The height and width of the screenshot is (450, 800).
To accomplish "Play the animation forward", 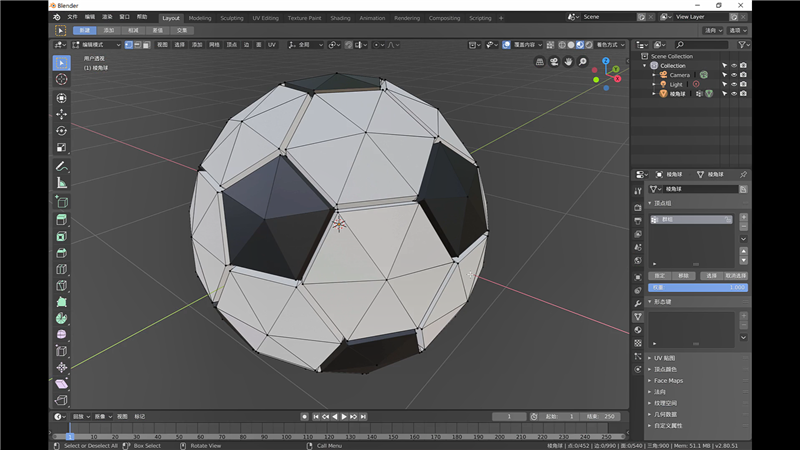I will pos(344,417).
